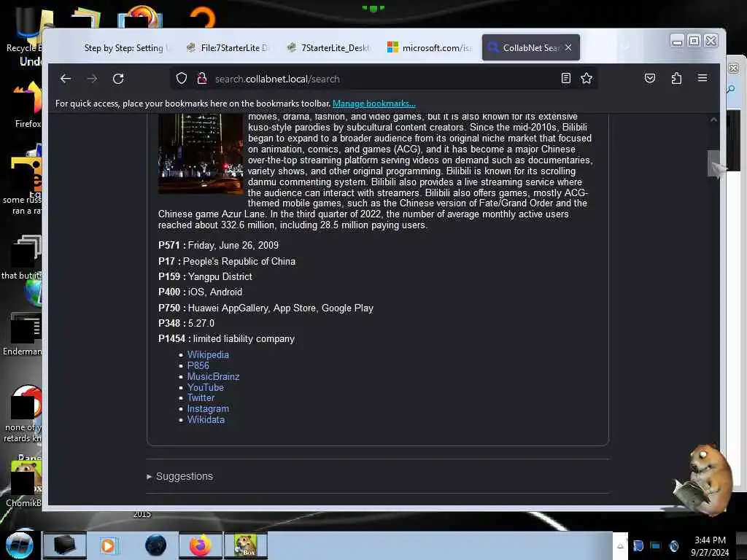This screenshot has width=747, height=560.
Task: Open the P856 link
Action: tap(198, 365)
